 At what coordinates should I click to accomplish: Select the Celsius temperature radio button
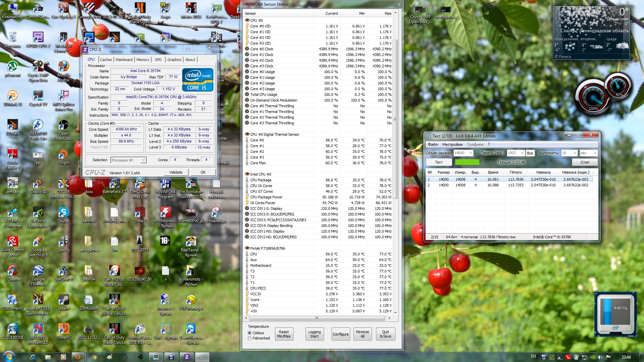(x=250, y=333)
